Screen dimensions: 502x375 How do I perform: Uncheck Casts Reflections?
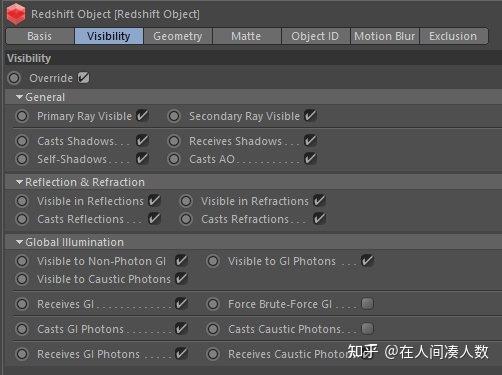pos(154,219)
